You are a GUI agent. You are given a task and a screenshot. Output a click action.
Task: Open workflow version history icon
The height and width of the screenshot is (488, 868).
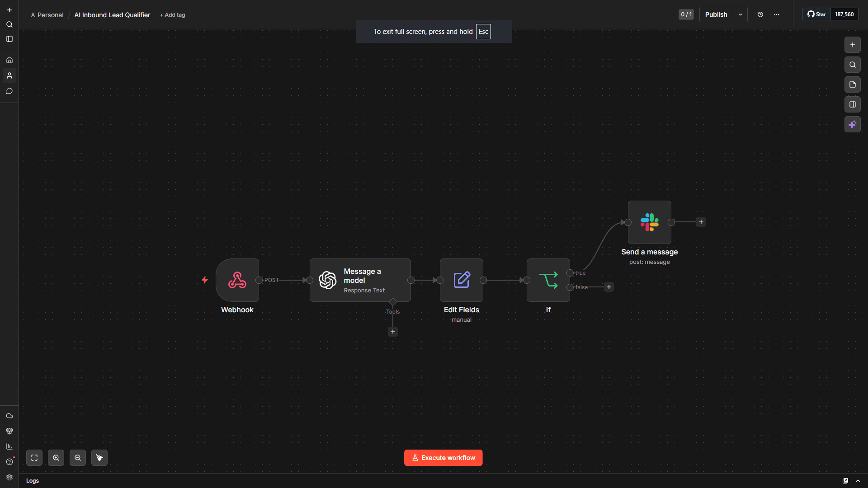(760, 14)
